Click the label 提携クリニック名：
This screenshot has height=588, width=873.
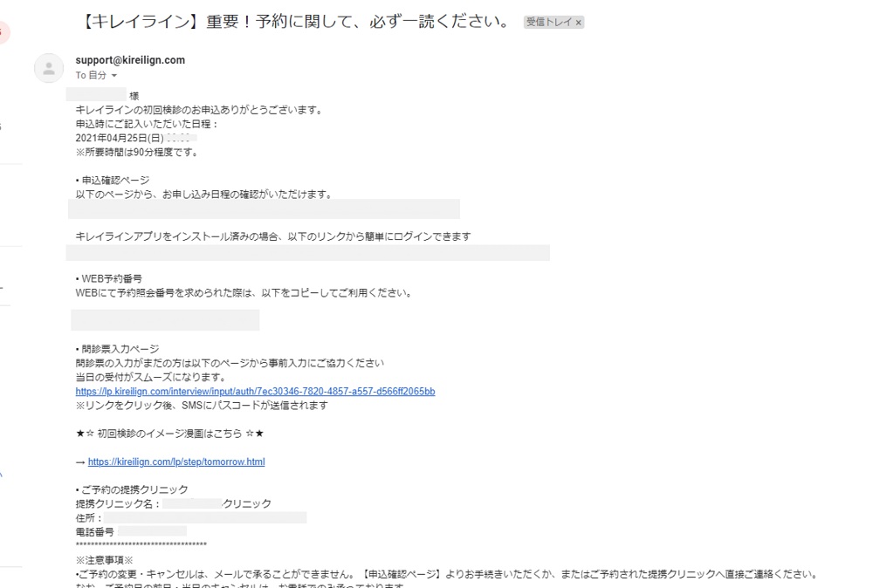coord(118,504)
